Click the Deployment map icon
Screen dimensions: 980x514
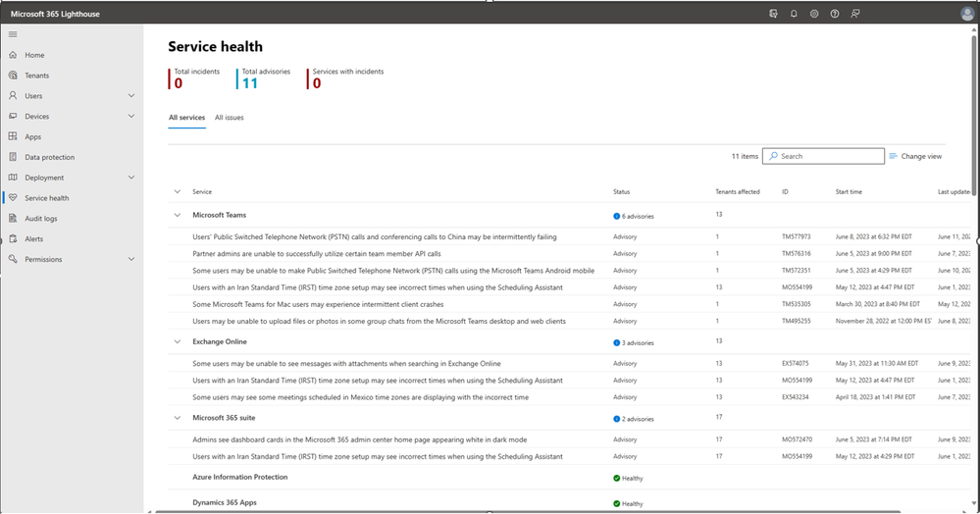click(13, 178)
